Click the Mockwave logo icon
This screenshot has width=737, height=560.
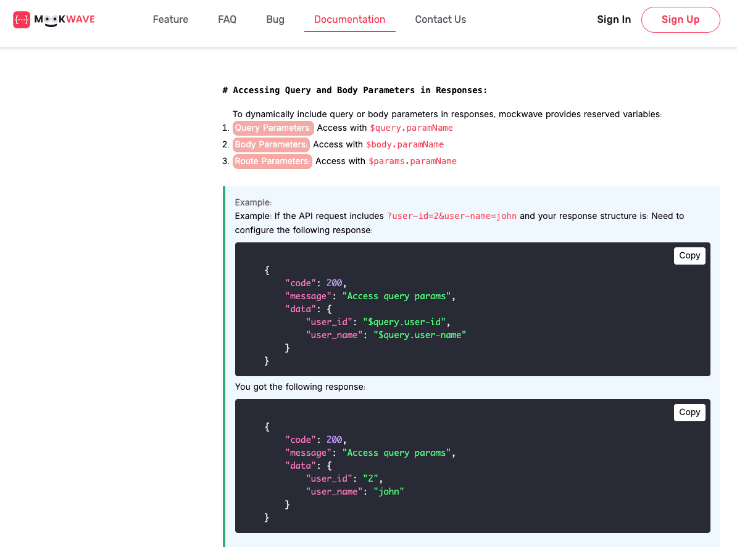point(22,20)
